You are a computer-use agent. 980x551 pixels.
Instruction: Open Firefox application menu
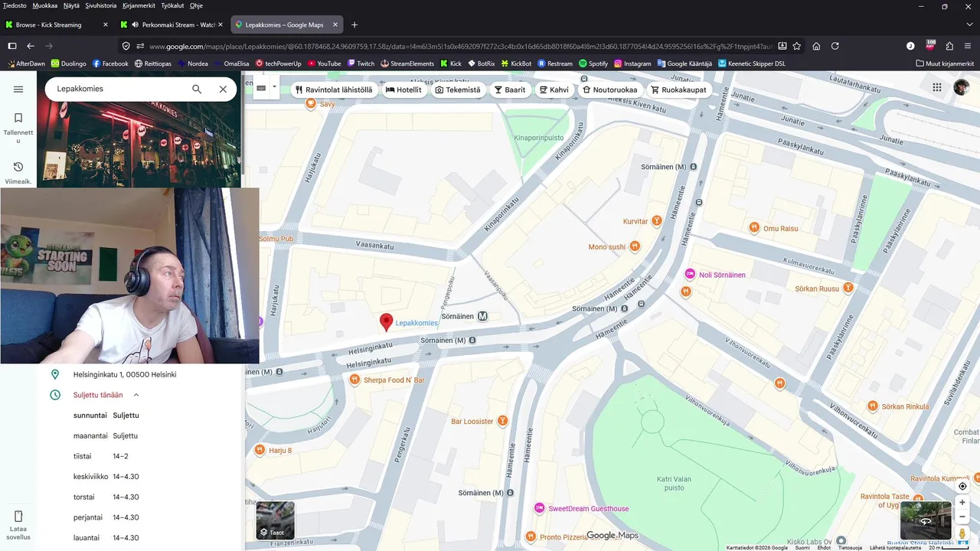tap(969, 46)
